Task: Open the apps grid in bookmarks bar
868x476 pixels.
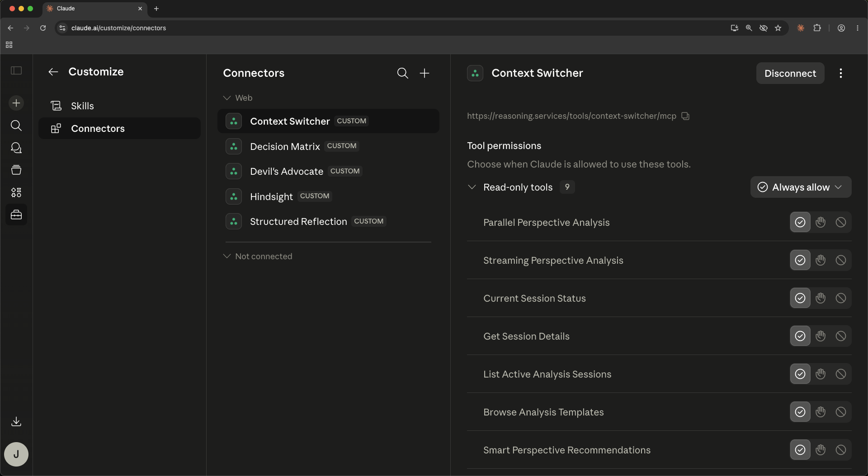Action: tap(9, 45)
